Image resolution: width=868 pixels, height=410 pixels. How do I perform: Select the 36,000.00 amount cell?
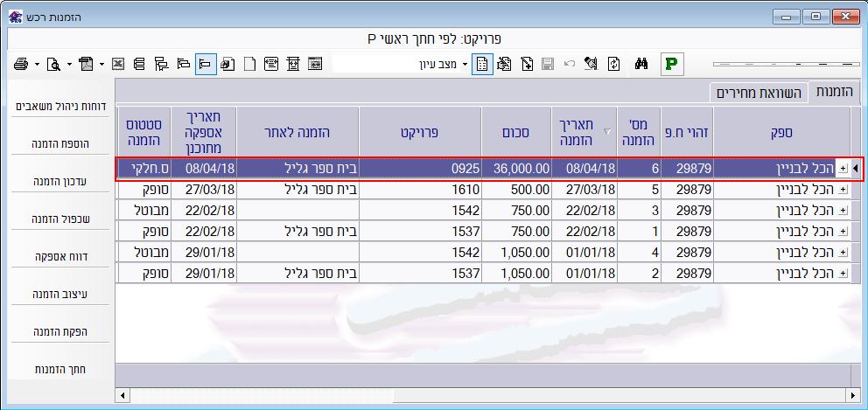[518, 168]
